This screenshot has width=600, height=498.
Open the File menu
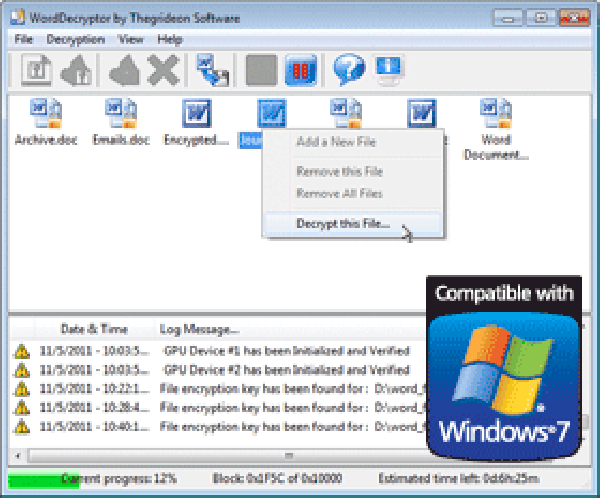tap(24, 39)
